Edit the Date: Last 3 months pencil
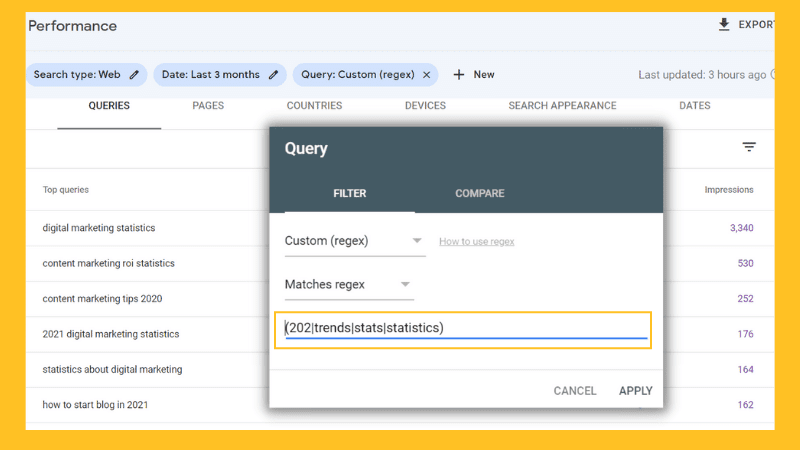 (273, 75)
